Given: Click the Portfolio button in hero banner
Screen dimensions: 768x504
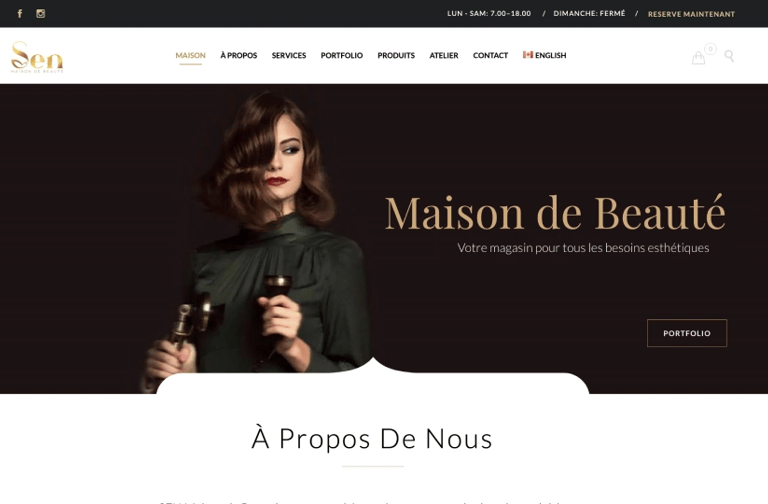Looking at the screenshot, I should (687, 333).
